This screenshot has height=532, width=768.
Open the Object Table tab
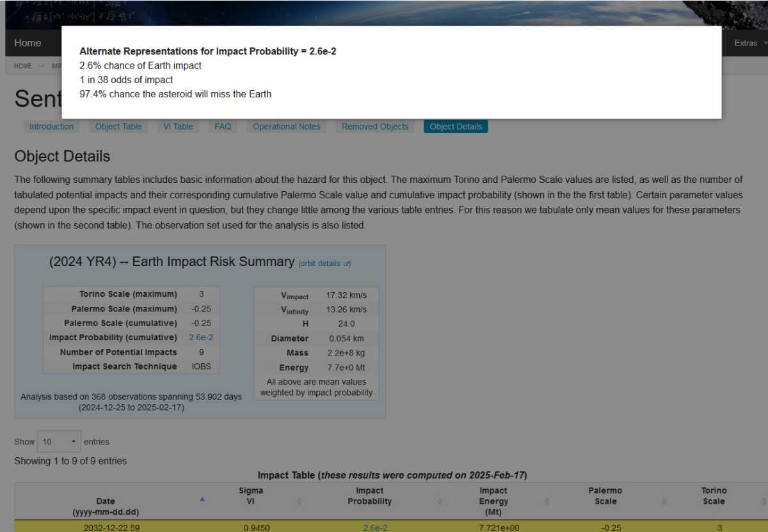point(118,127)
